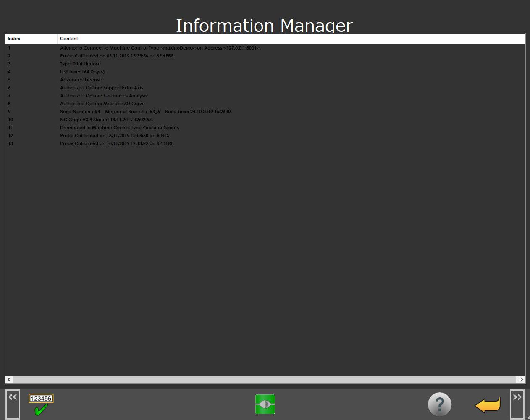Image resolution: width=530 pixels, height=420 pixels.
Task: Select the 'Support Extra Axis' option row
Action: 102,88
